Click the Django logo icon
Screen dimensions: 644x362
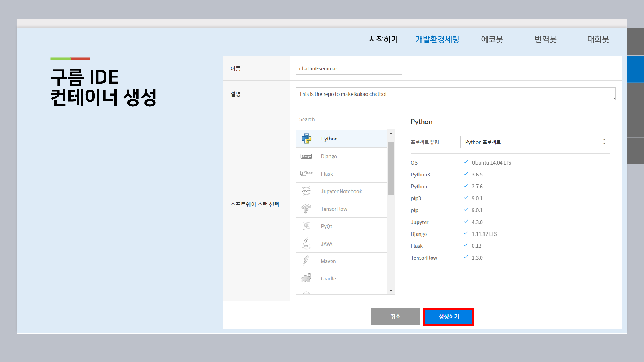point(306,156)
